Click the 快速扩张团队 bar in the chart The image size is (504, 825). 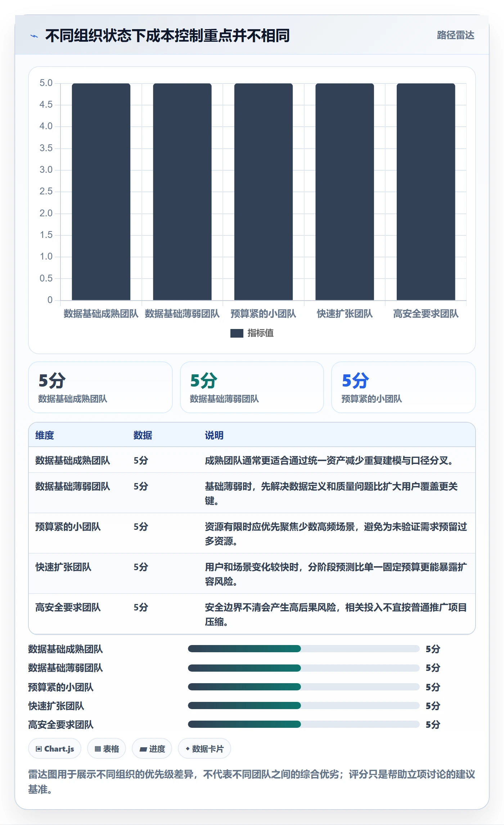click(345, 192)
